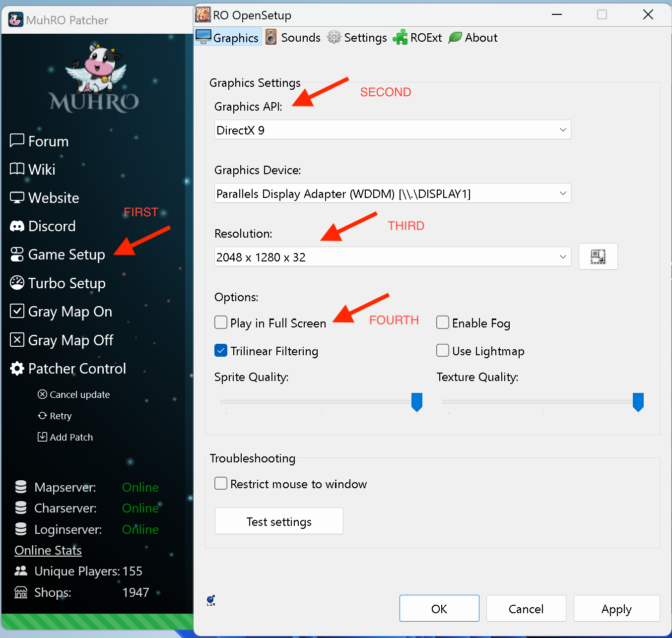Open the Wiki book icon

(x=17, y=169)
